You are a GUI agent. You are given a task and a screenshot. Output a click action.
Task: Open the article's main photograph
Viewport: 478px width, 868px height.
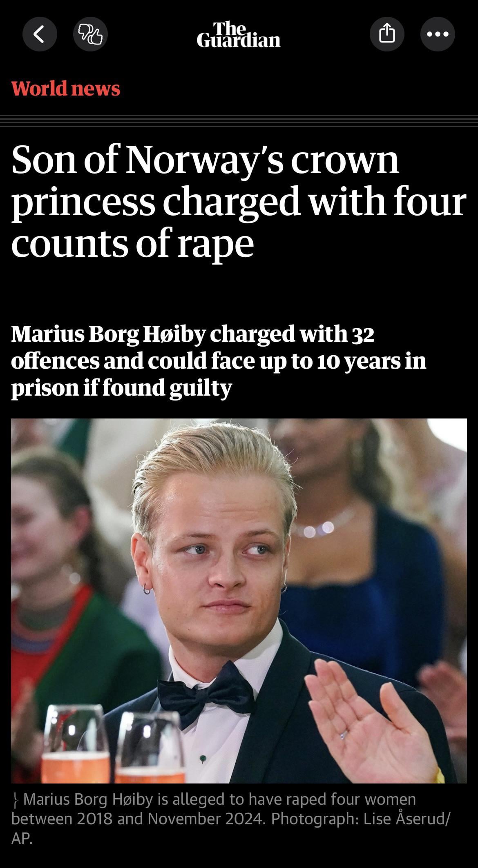pos(239,601)
